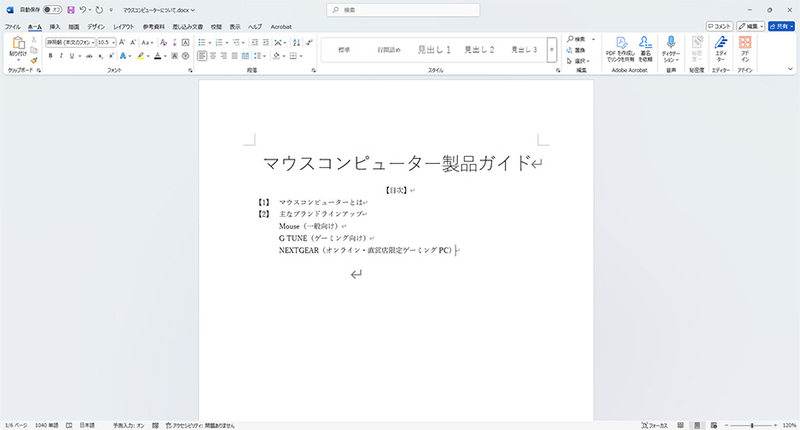Increase font size with the larger A icon
The image size is (800, 430).
(x=122, y=42)
